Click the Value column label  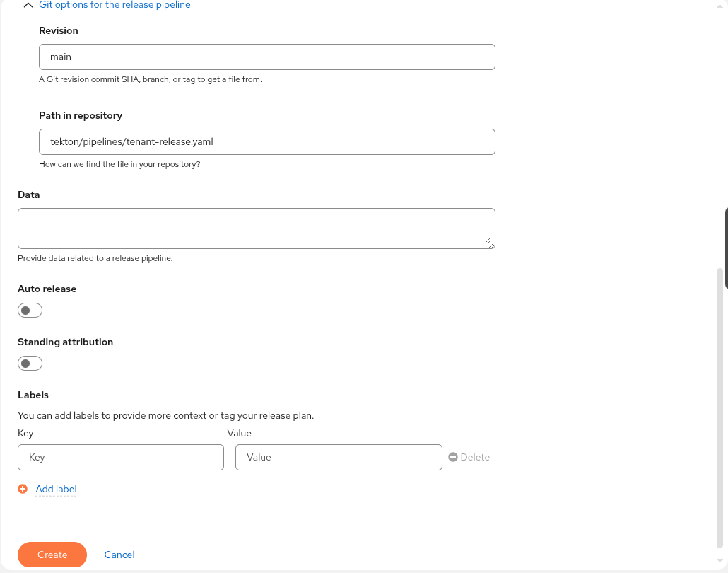tap(239, 433)
